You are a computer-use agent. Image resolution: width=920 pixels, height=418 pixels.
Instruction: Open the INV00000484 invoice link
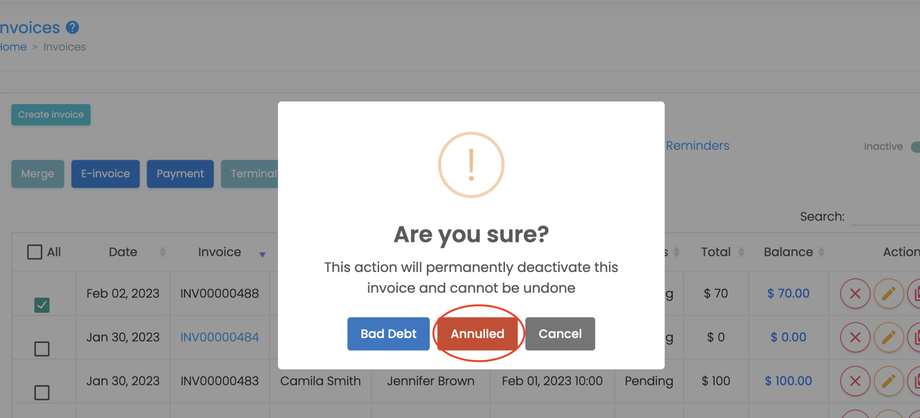pos(219,337)
